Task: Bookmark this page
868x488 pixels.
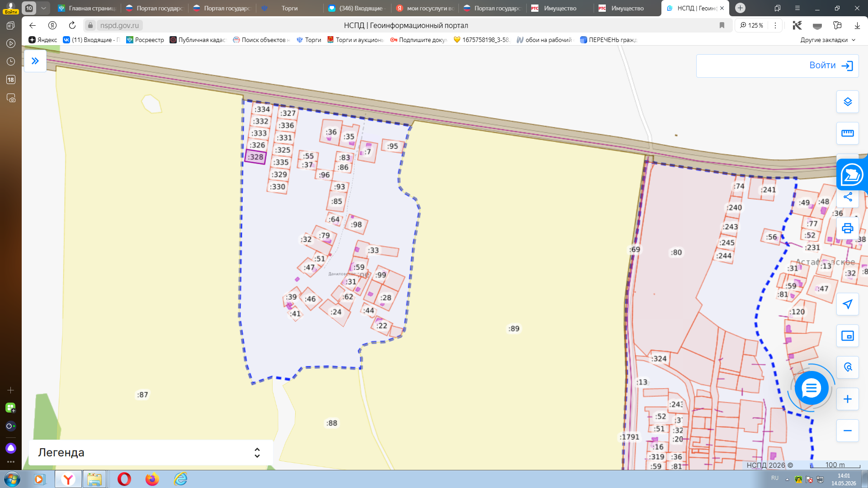Action: coord(722,25)
